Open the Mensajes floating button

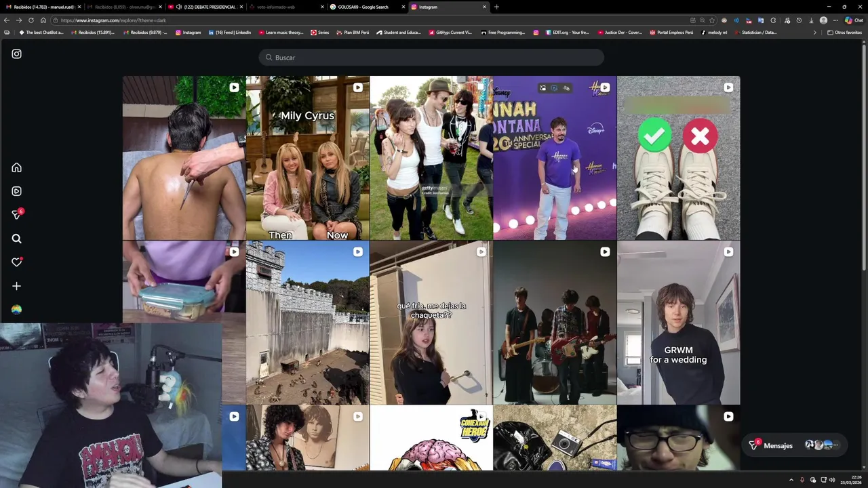pos(795,445)
